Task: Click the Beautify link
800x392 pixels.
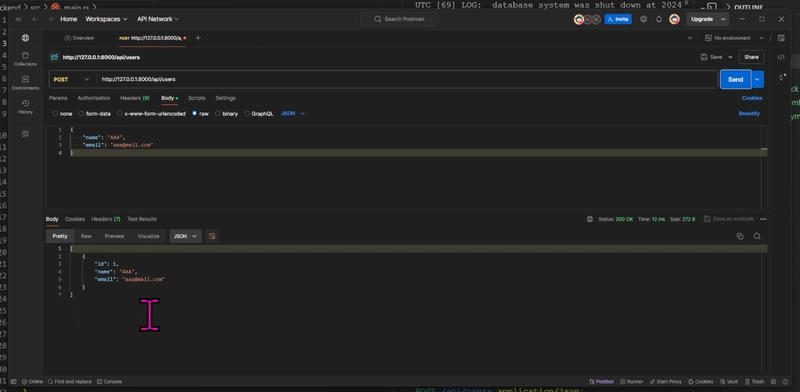Action: coord(749,113)
